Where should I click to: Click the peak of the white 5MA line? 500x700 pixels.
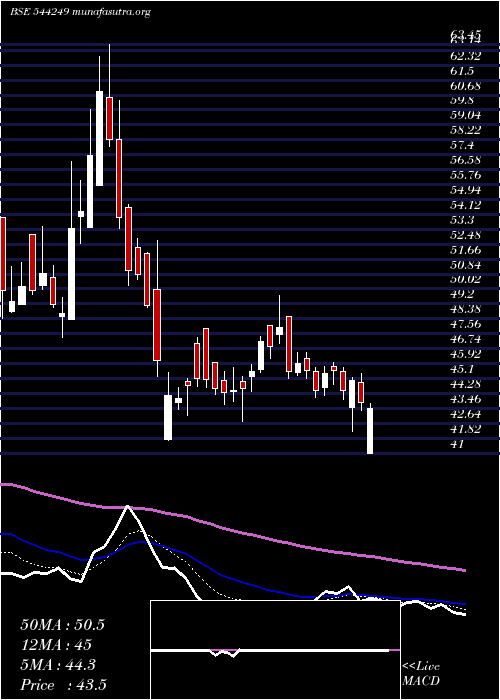click(128, 507)
